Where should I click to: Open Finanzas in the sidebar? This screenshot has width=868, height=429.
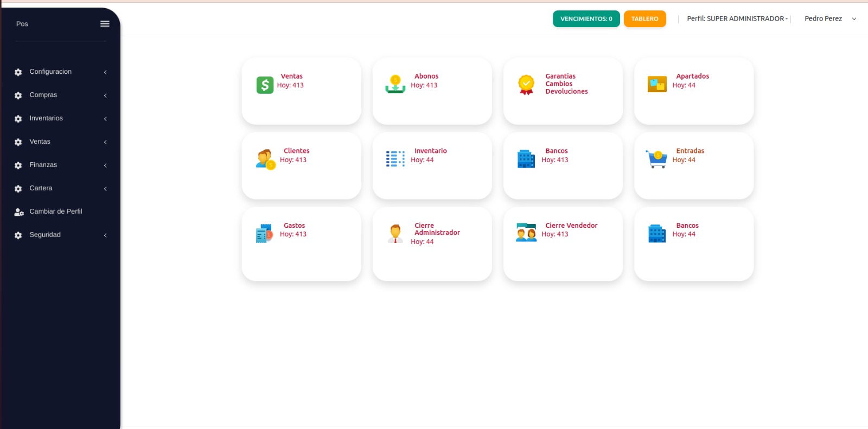[43, 165]
